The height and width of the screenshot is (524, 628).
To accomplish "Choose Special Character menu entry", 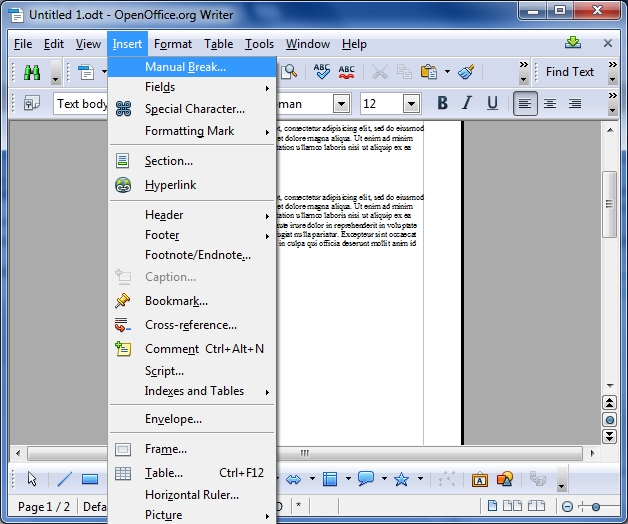I will [x=192, y=109].
